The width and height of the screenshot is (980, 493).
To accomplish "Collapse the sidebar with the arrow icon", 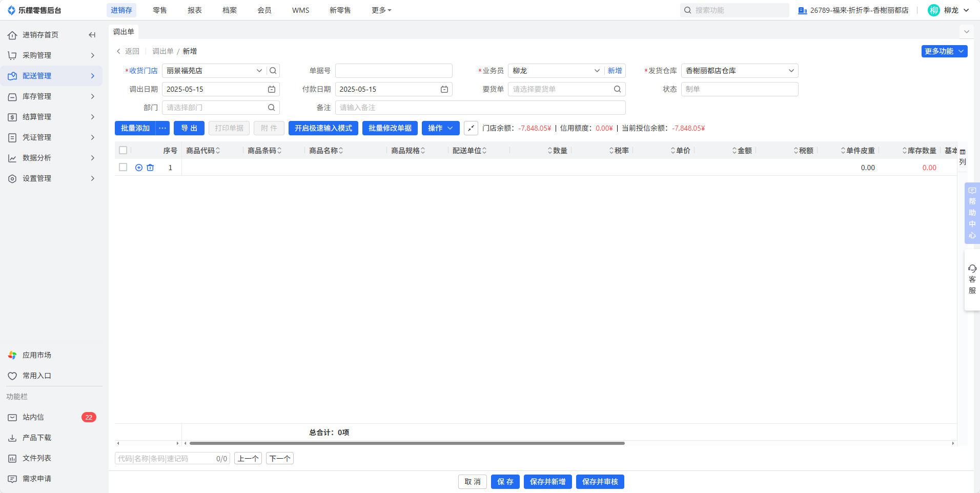I will 92,35.
